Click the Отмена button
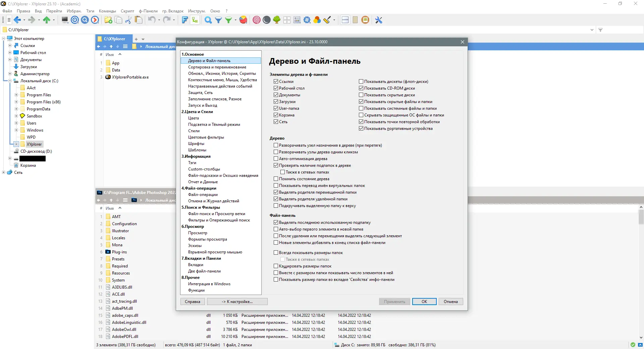The image size is (644, 349). coord(451,302)
